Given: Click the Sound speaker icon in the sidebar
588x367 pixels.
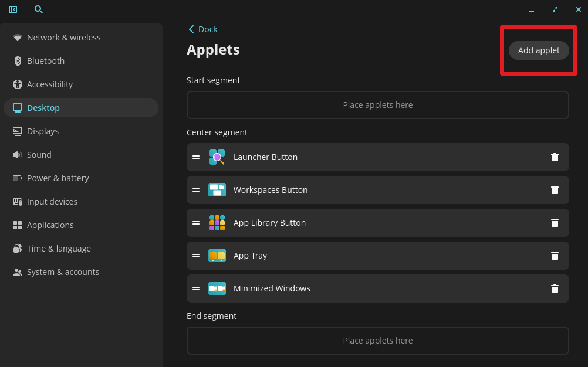Looking at the screenshot, I should [17, 154].
